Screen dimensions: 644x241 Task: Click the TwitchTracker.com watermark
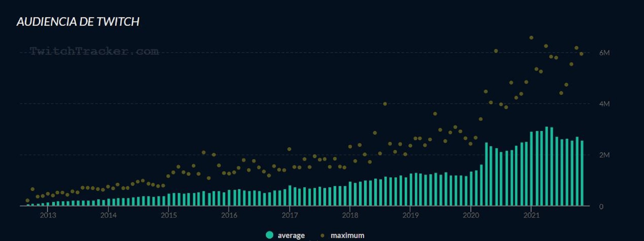click(94, 51)
